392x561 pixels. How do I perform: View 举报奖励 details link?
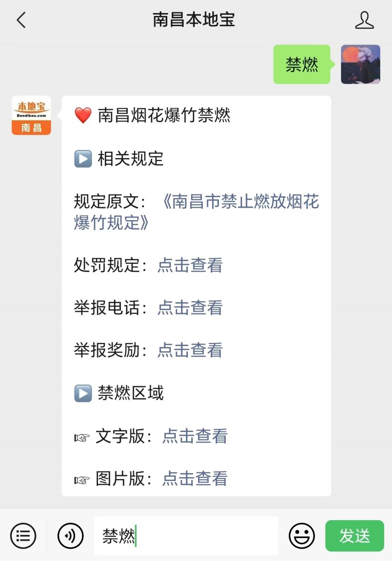[190, 350]
